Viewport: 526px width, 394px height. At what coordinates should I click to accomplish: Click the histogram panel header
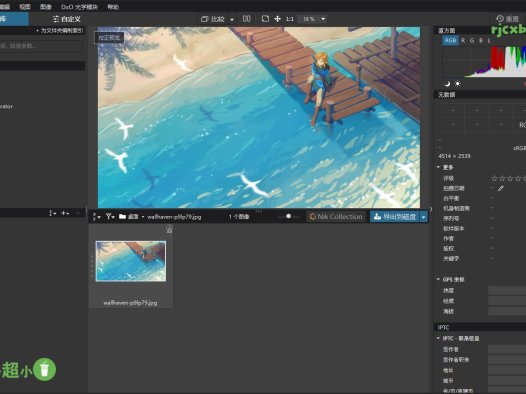click(x=480, y=31)
